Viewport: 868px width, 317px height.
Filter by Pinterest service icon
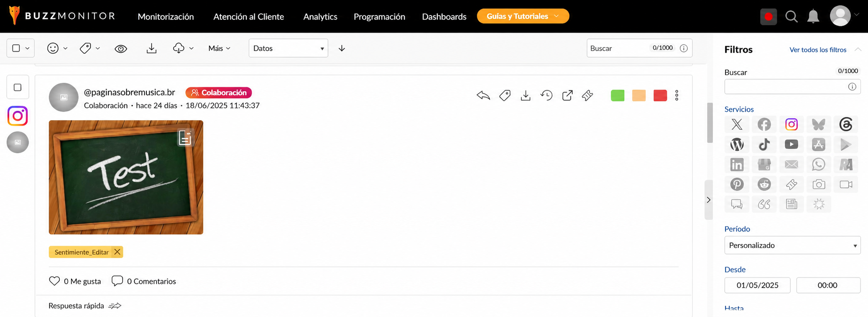[x=737, y=184]
